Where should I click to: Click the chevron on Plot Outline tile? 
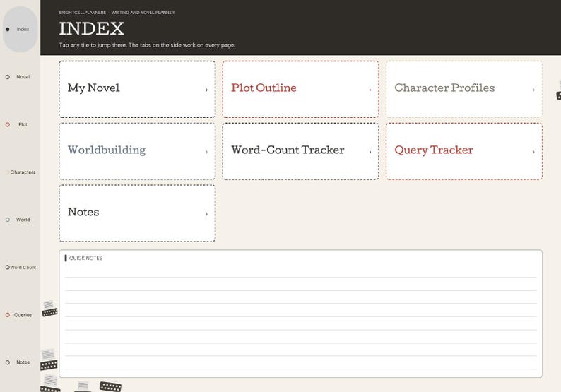[x=370, y=90]
